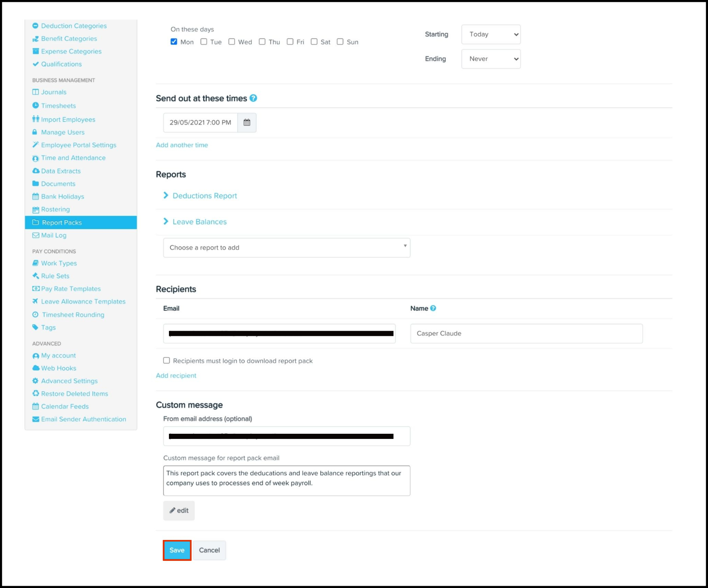Open the Starting dropdown
This screenshot has height=588, width=708.
(x=491, y=34)
